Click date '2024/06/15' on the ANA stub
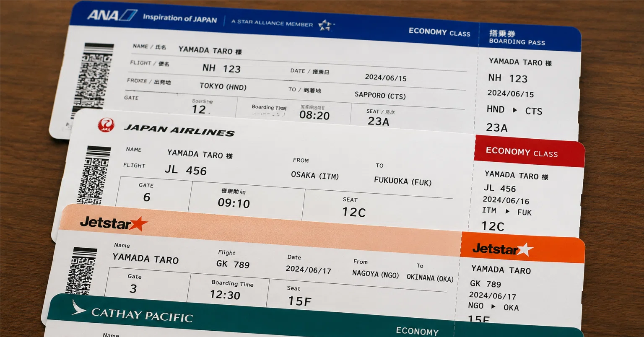Screen dimensions: 644x337 510,93
